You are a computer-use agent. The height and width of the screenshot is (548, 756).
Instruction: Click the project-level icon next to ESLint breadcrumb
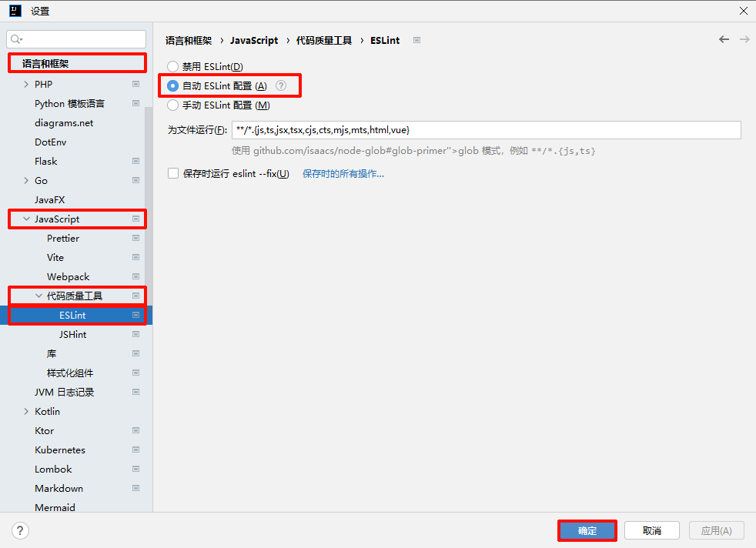coord(416,40)
